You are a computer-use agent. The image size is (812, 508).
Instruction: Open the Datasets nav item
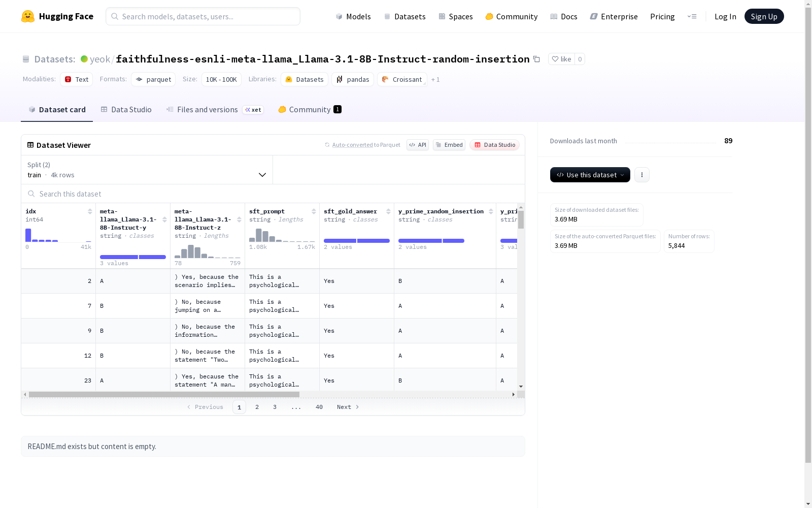click(x=404, y=16)
